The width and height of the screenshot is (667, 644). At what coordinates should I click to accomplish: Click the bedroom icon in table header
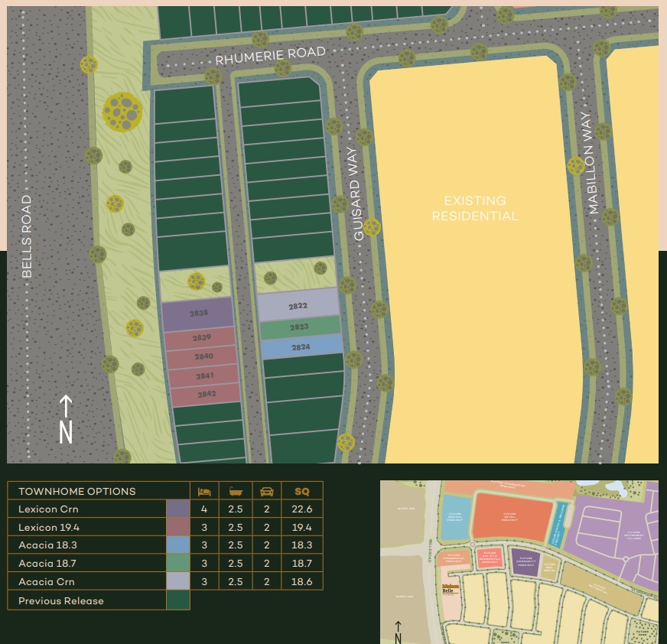(x=204, y=491)
